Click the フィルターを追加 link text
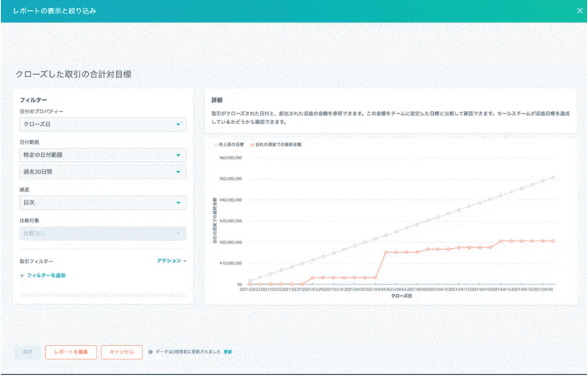The width and height of the screenshot is (588, 377). tap(46, 276)
